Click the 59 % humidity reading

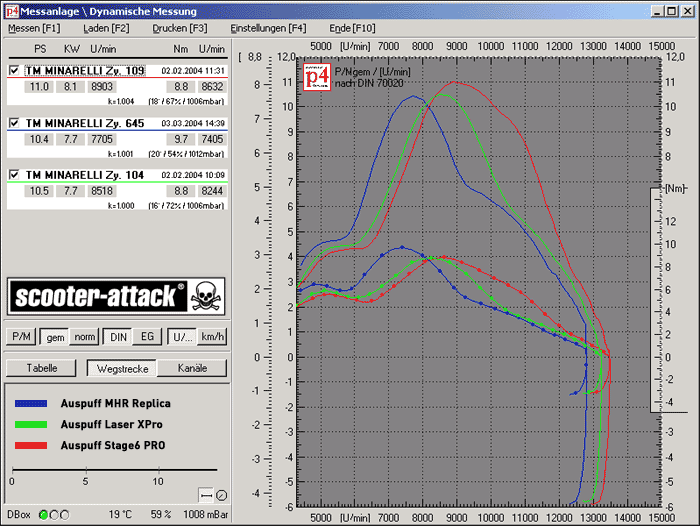(161, 515)
